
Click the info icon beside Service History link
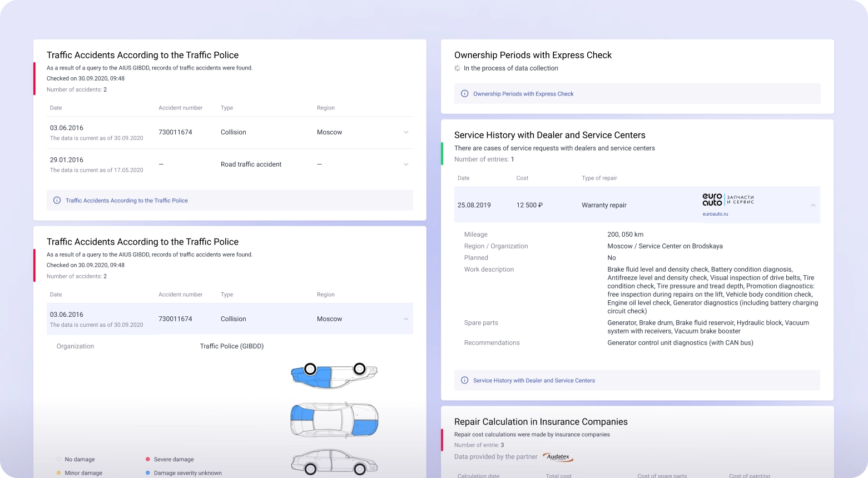464,380
